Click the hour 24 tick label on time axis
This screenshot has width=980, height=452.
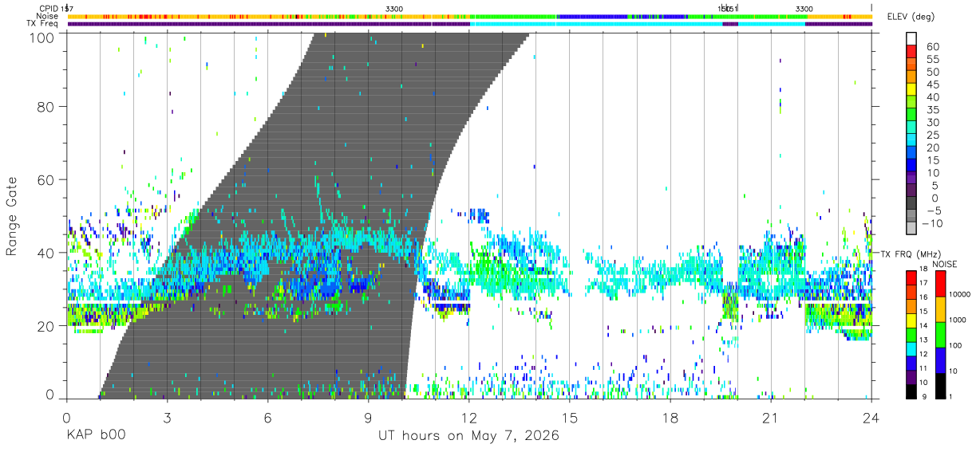(871, 418)
